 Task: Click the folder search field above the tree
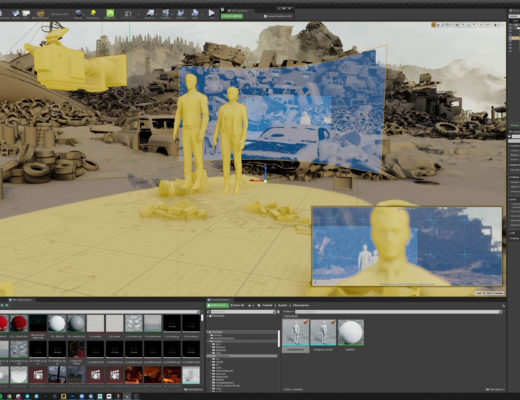point(242,312)
